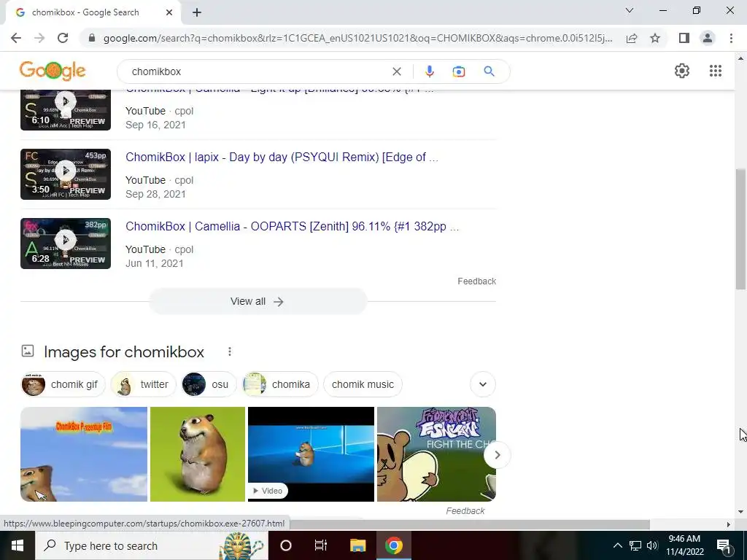The width and height of the screenshot is (747, 560).
Task: Click into the chomikbox search field
Action: coord(258,71)
